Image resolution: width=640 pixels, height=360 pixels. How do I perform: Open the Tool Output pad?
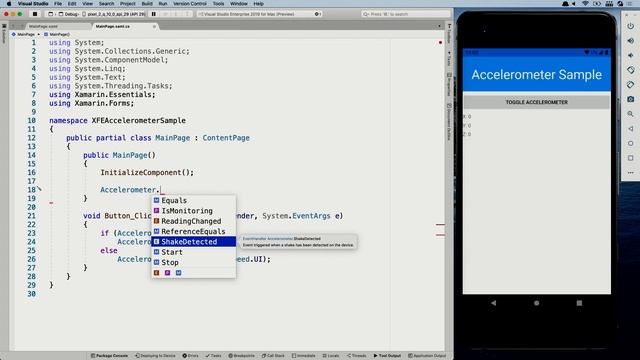coord(387,356)
